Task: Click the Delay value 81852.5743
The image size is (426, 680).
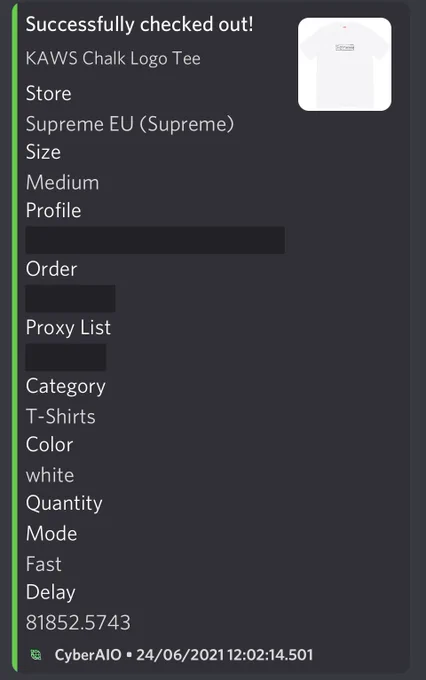Action: (78, 622)
